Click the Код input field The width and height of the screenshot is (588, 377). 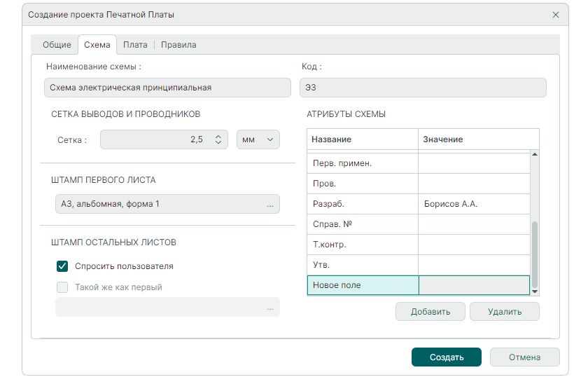[423, 88]
